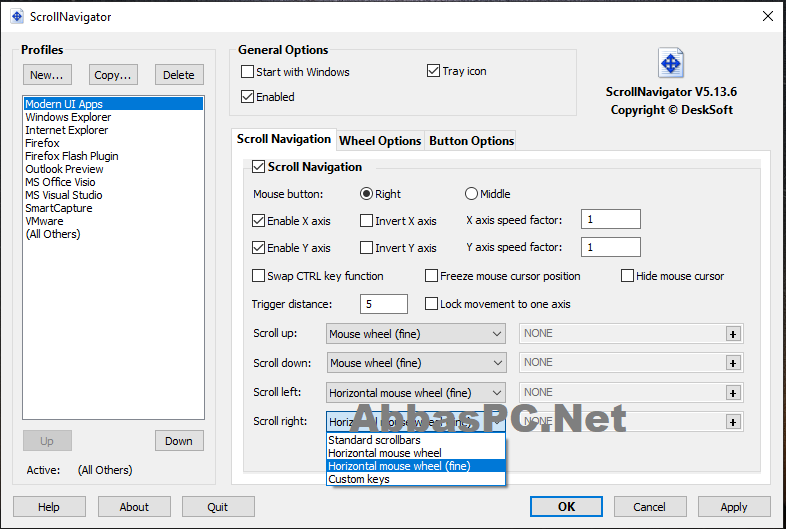Select the SmartCapture profile
Image resolution: width=786 pixels, height=529 pixels.
pos(113,208)
